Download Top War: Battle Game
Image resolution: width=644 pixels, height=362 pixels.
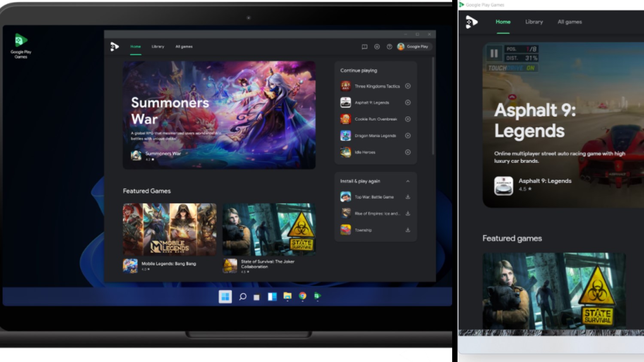408,197
